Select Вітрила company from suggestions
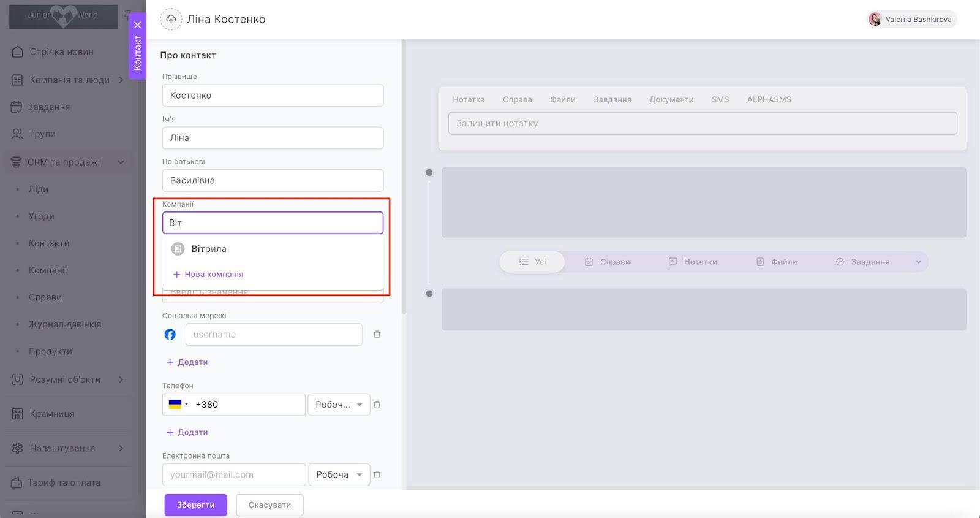The height and width of the screenshot is (518, 980). click(x=209, y=249)
